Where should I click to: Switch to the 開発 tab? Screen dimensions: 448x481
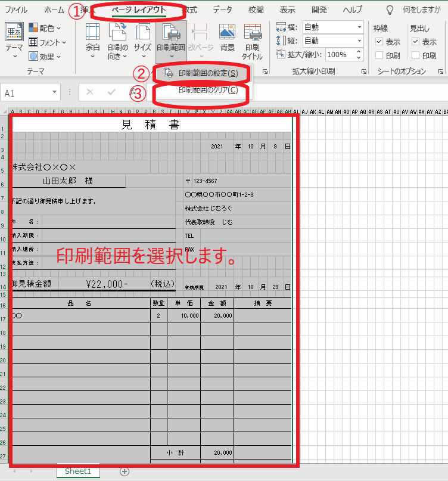(319, 10)
